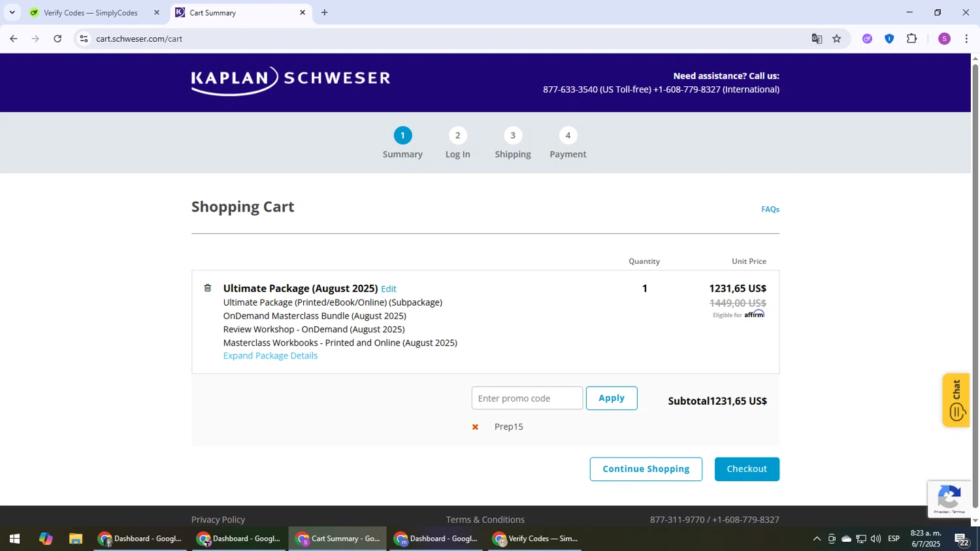The image size is (980, 551).
Task: Click Continue Shopping
Action: coord(646,469)
